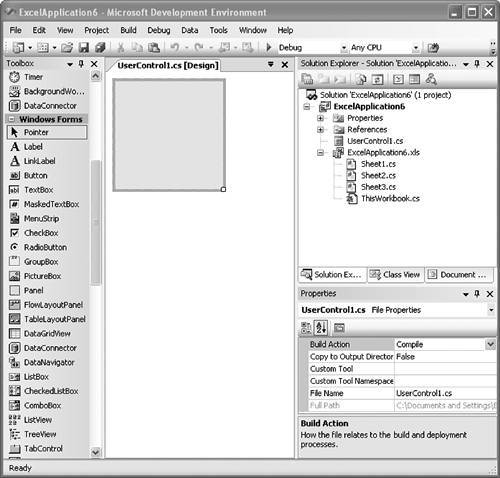Click the Save floppy disk toolbar icon
Image resolution: width=500 pixels, height=478 pixels.
[83, 48]
